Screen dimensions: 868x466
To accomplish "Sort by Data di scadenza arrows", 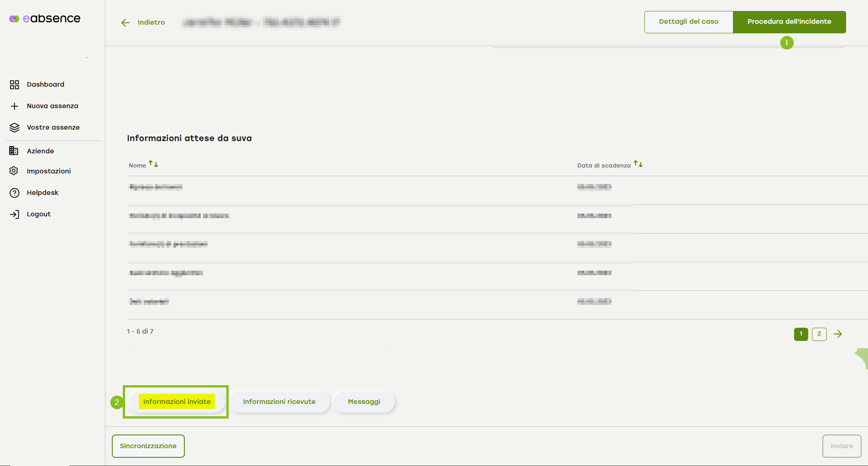I will tap(638, 164).
